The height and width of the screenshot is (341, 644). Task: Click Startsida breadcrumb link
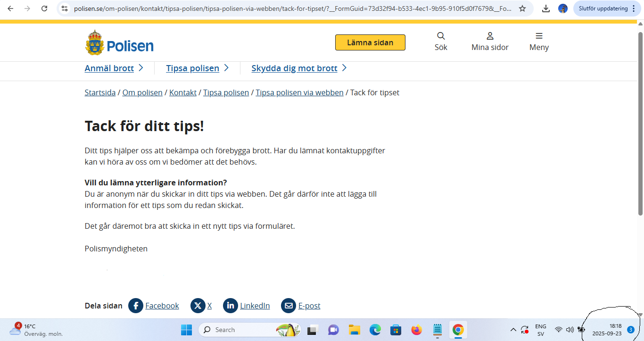pos(100,93)
